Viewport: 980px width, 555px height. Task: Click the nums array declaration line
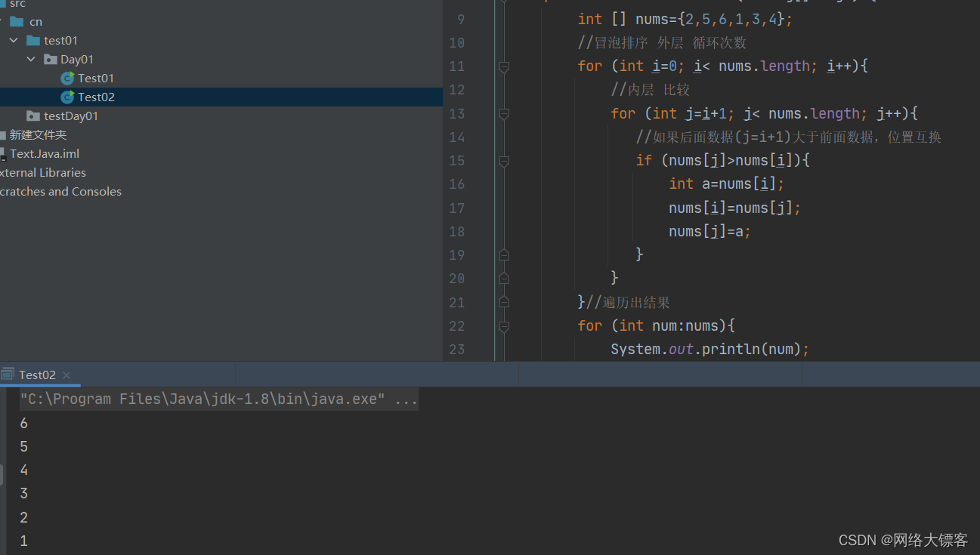[685, 19]
